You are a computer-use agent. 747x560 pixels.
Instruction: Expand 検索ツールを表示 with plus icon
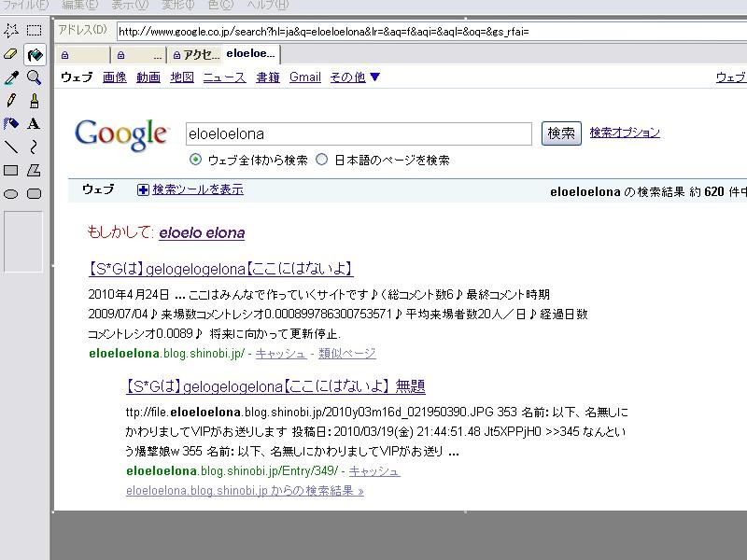point(190,189)
